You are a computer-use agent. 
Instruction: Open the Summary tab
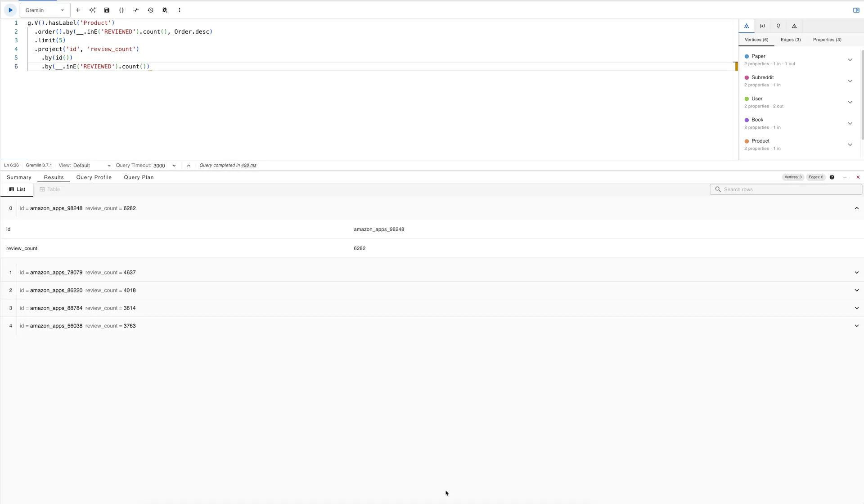tap(19, 177)
